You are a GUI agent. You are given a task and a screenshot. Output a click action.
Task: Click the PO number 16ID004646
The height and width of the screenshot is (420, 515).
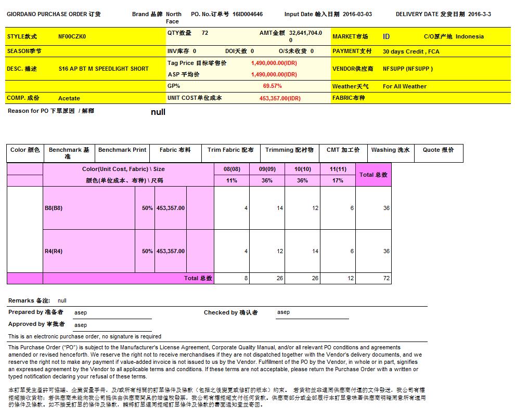pos(247,14)
